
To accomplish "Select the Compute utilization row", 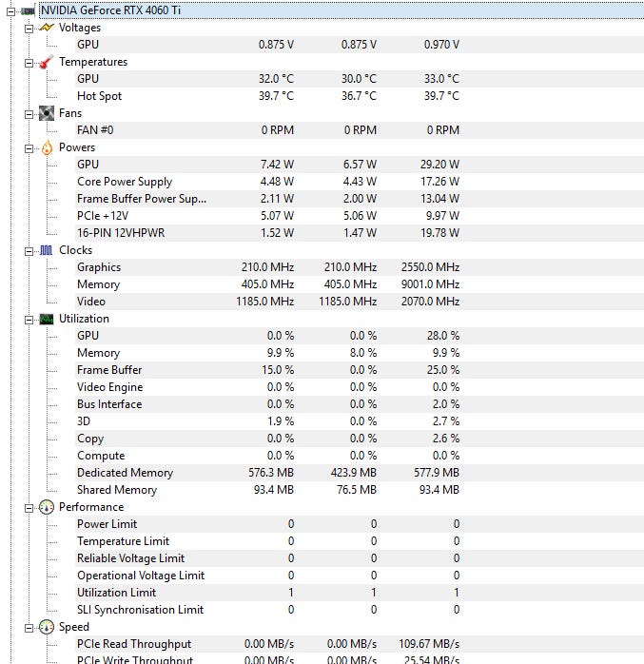I will 360,456.
